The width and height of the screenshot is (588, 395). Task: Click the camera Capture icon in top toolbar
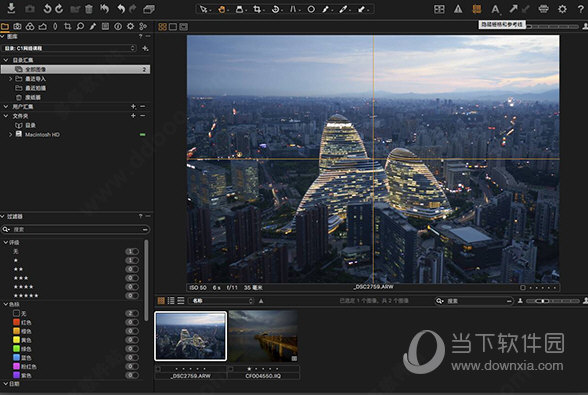(30, 9)
